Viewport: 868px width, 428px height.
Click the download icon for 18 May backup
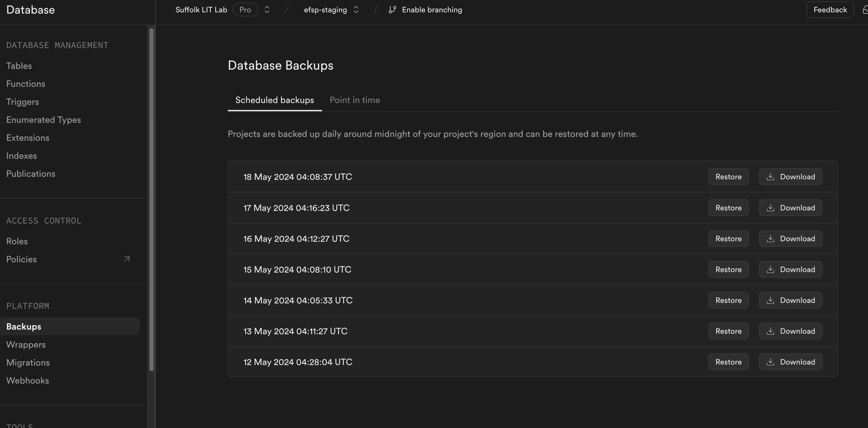(x=770, y=176)
